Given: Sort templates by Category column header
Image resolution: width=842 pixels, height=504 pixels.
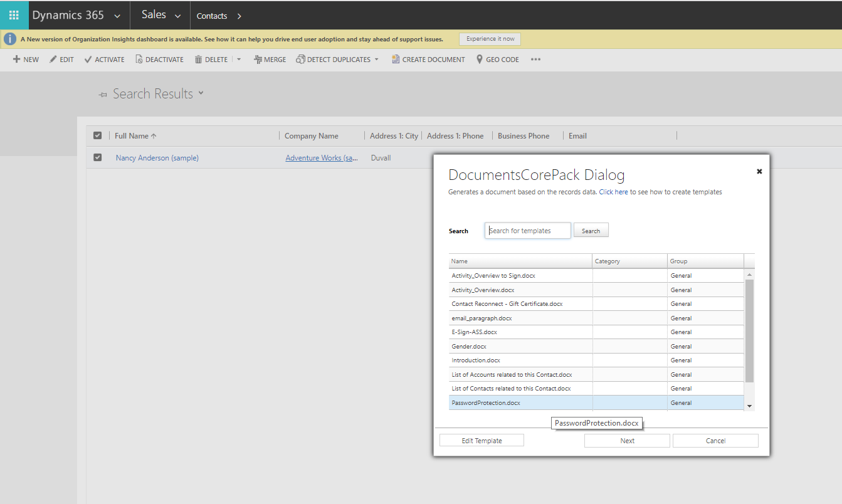Looking at the screenshot, I should [630, 261].
